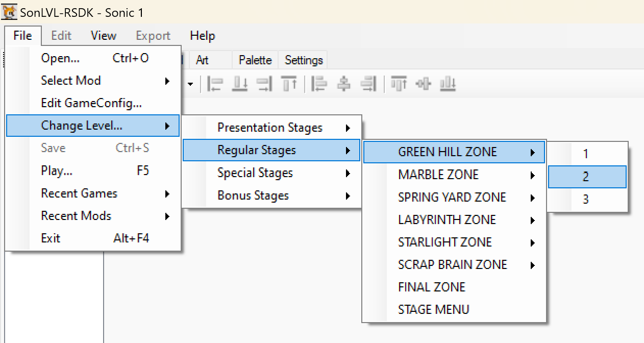Select act 2 of GREEN HILL ZONE

tap(585, 176)
